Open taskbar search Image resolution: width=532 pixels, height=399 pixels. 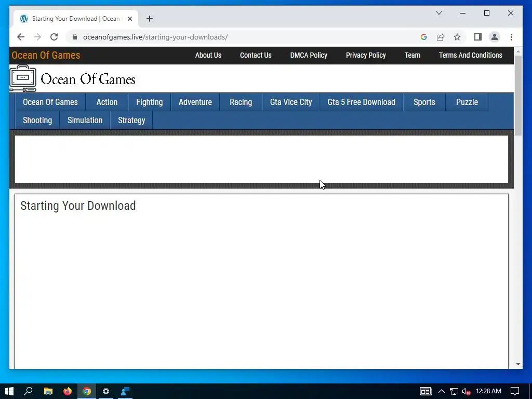pos(28,391)
